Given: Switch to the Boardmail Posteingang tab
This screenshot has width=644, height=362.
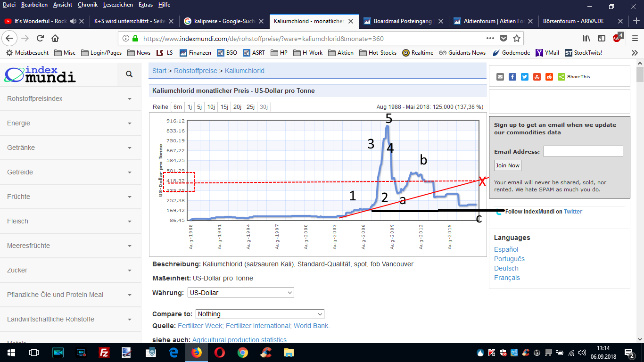Looking at the screenshot, I should click(x=404, y=21).
